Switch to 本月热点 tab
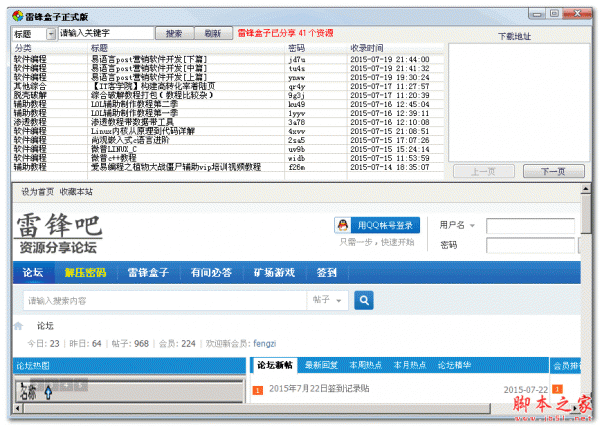600x426 pixels. coord(410,366)
